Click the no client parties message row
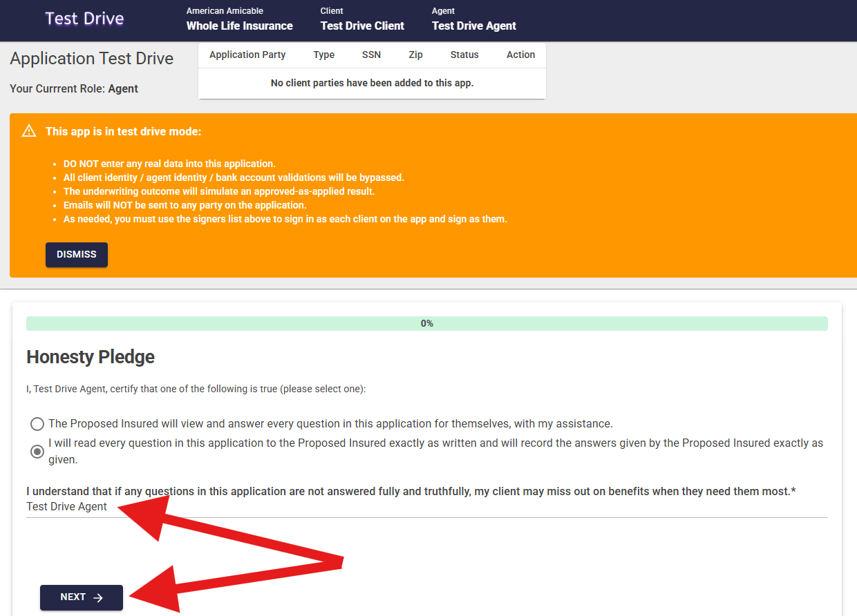857x616 pixels. [372, 83]
